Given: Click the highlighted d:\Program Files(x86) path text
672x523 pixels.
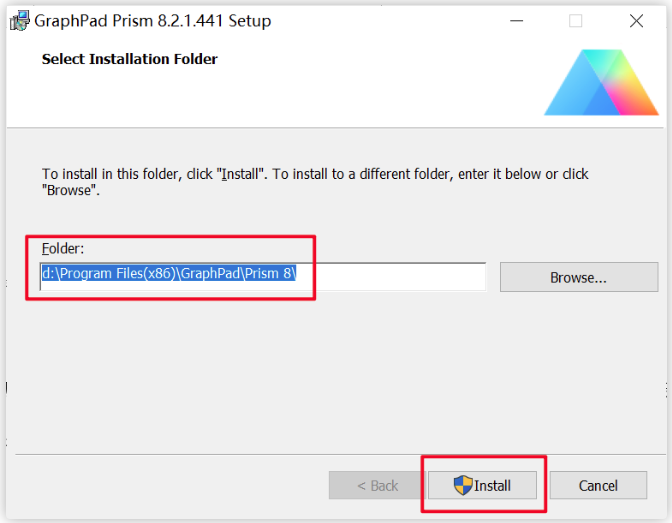Looking at the screenshot, I should point(169,273).
